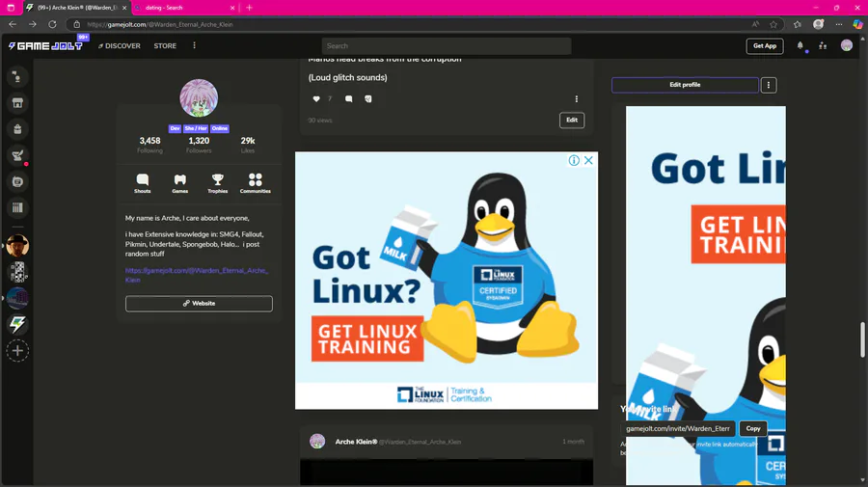Viewport: 868px width, 487px height.
Task: Click the 1 month post timestamp
Action: pyautogui.click(x=573, y=442)
